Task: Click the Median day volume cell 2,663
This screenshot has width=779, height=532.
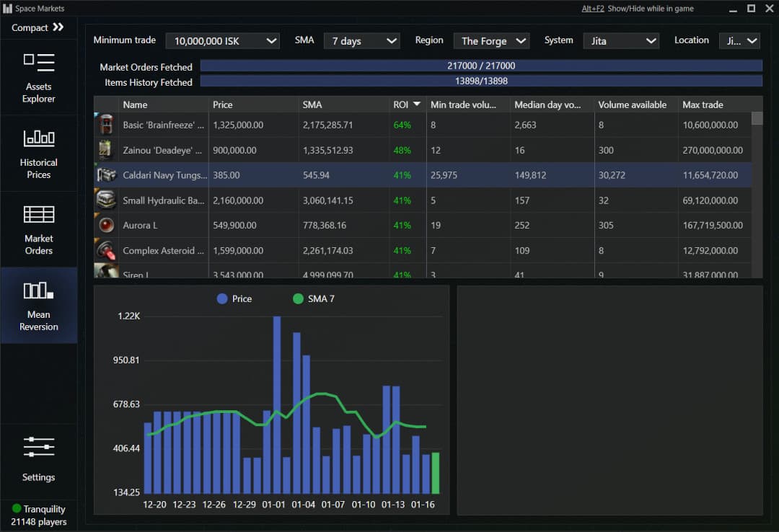Action: pyautogui.click(x=525, y=125)
